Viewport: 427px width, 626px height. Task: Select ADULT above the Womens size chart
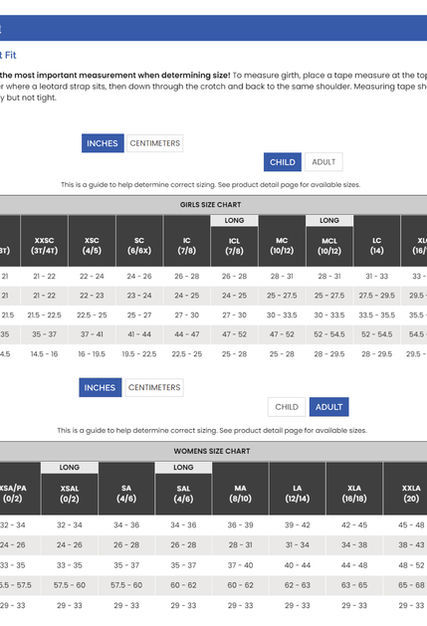(x=329, y=407)
